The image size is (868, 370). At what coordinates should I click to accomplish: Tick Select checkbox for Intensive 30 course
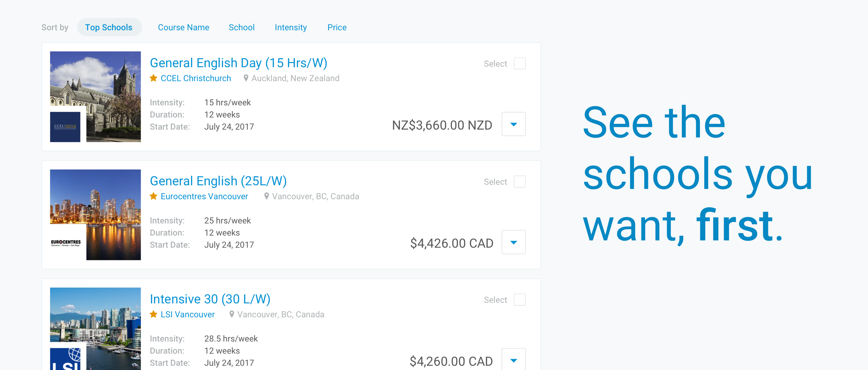(x=520, y=299)
